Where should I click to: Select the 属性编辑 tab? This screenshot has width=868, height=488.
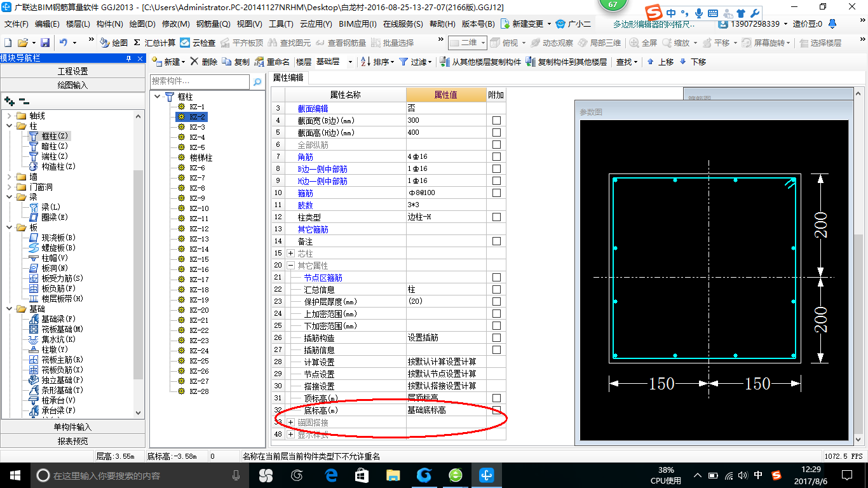point(288,78)
